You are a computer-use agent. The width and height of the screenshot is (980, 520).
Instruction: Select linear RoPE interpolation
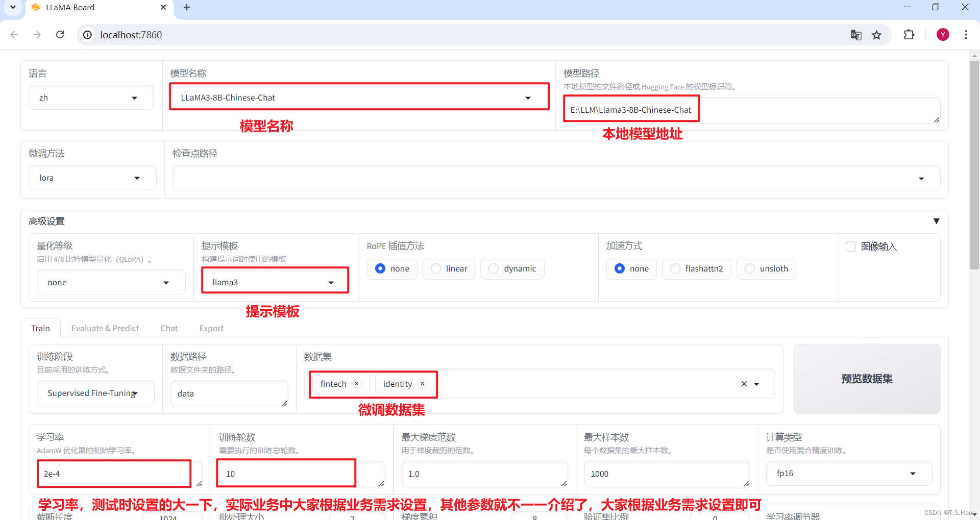point(449,268)
